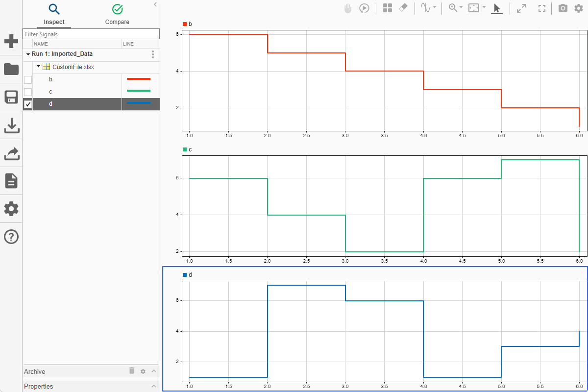Screen dimensions: 588x392
Task: Select the arrow pointer tool
Action: tap(497, 8)
